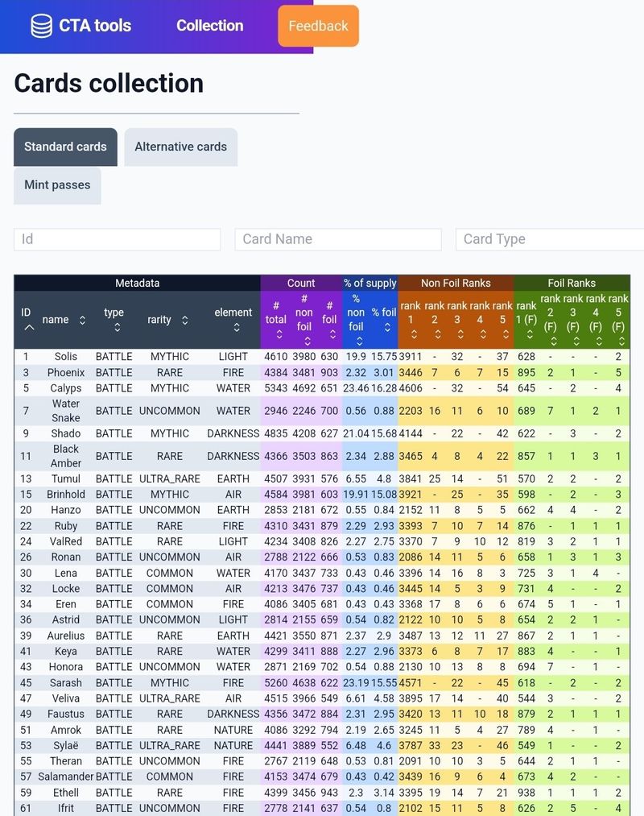
Task: Open the Collection navigation link
Action: coord(209,26)
